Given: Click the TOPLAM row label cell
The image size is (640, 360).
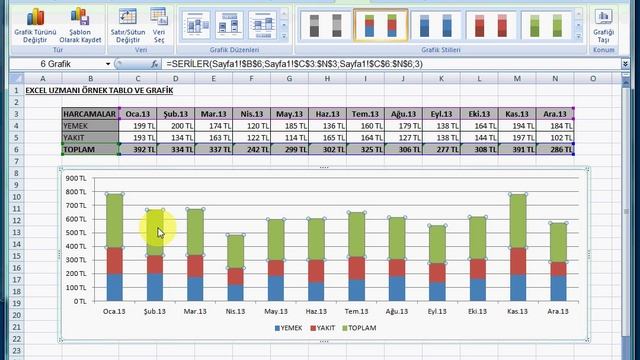Looking at the screenshot, I should pos(90,149).
